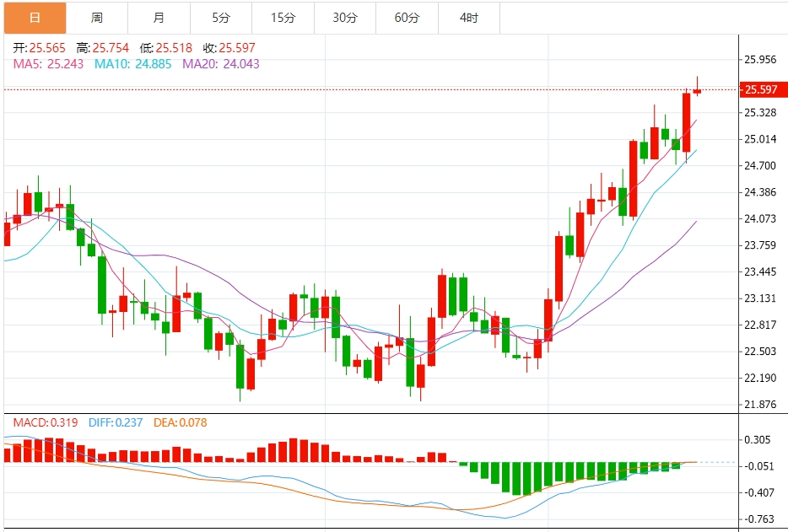Image resolution: width=788 pixels, height=532 pixels.
Task: Click the MA5: 25.243 label
Action: pos(48,64)
